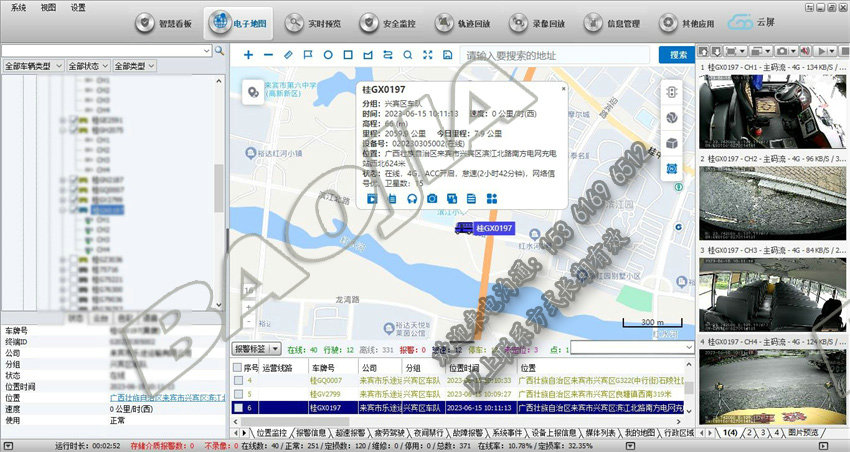Viewport: 850px width, 452px height.
Task: Click the headphone listen icon in vehicle popup
Action: (x=412, y=199)
